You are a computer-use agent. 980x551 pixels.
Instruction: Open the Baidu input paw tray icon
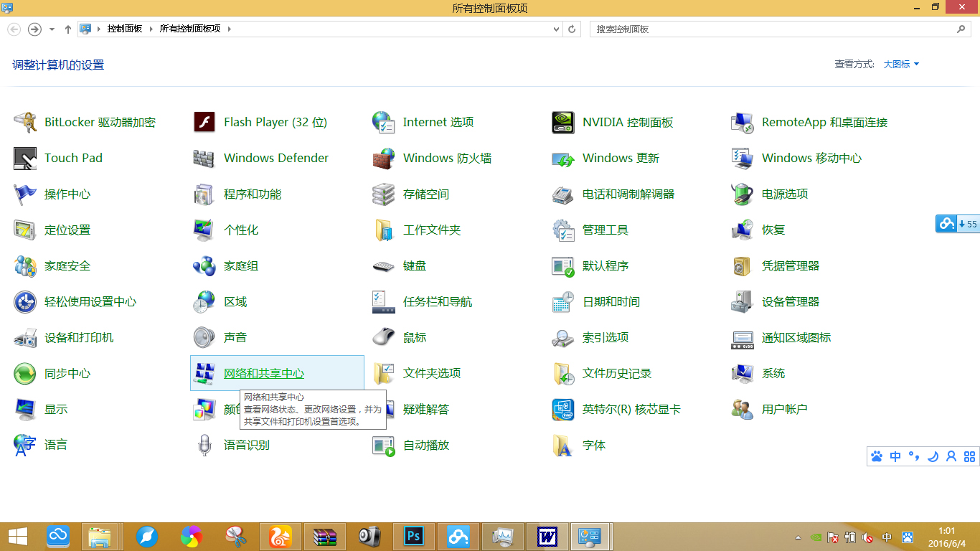coord(907,538)
